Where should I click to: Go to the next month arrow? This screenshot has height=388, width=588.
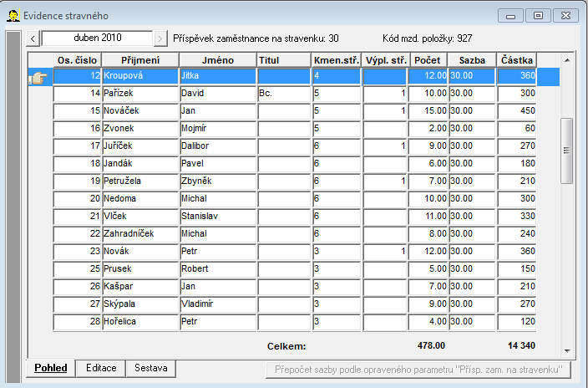pos(160,38)
